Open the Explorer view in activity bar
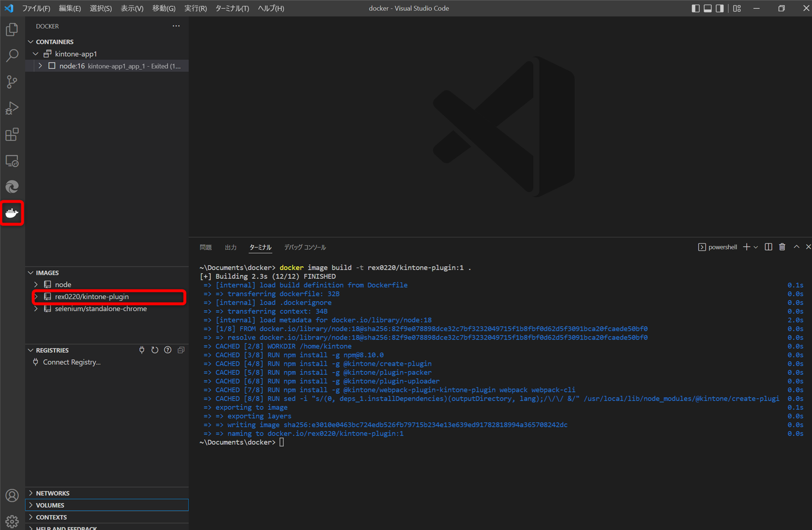 [12, 30]
